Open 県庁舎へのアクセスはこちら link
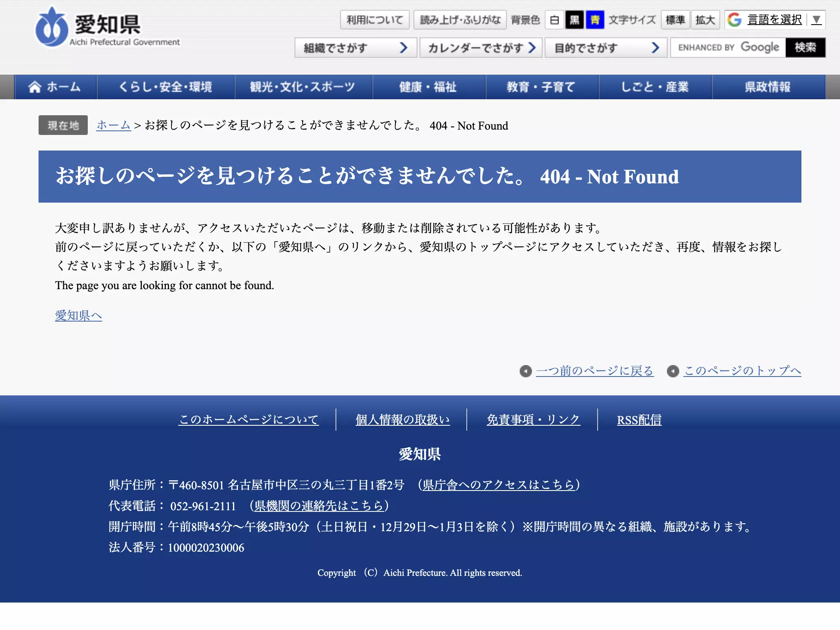This screenshot has width=840, height=630. coord(498,485)
